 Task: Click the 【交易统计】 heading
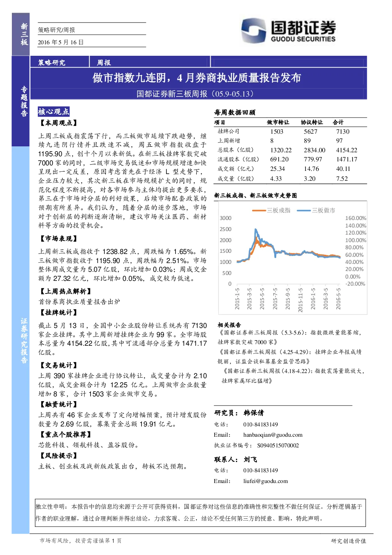coord(58,365)
